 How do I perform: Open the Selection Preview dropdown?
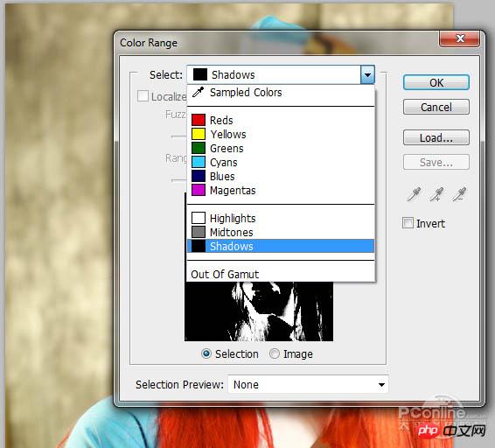pyautogui.click(x=308, y=384)
